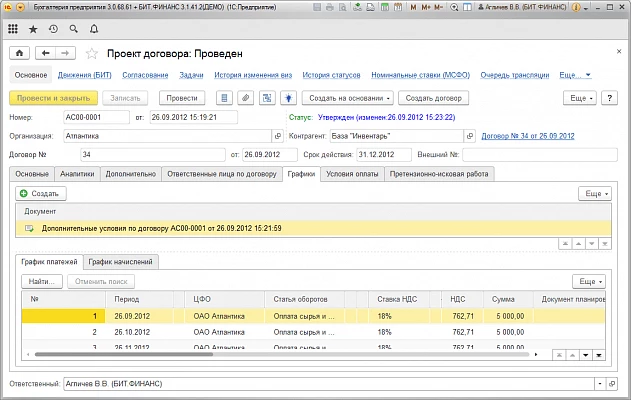Viewport: 631px width, 400px height.
Task: Click Найти... button
Action: (41, 281)
